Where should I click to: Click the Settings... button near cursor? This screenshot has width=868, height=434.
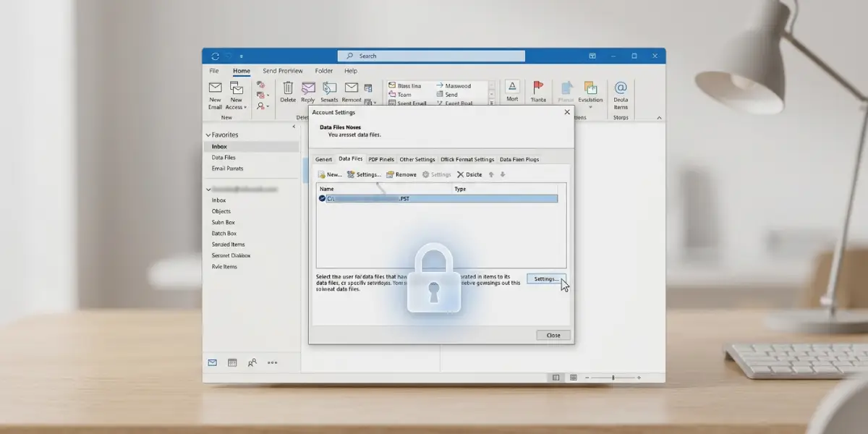click(545, 278)
